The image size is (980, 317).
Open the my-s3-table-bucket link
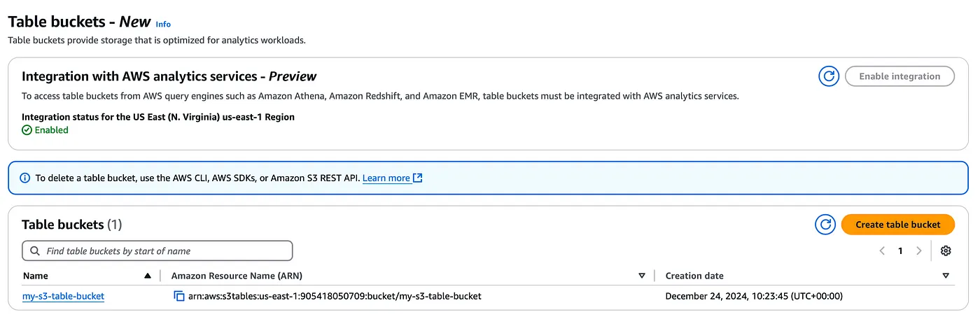64,296
